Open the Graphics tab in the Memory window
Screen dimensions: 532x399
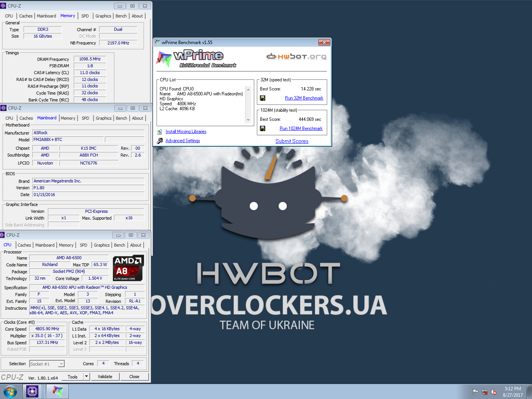click(x=103, y=16)
